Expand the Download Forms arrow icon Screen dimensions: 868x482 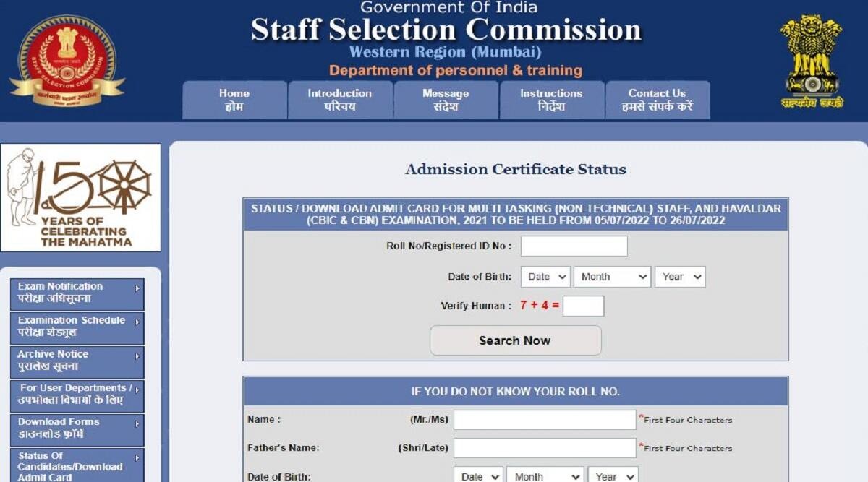[137, 423]
